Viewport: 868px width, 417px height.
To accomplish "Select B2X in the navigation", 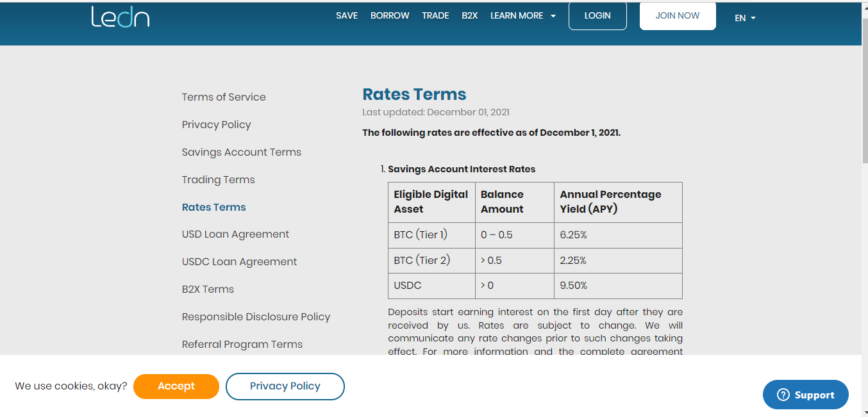I will click(x=470, y=15).
